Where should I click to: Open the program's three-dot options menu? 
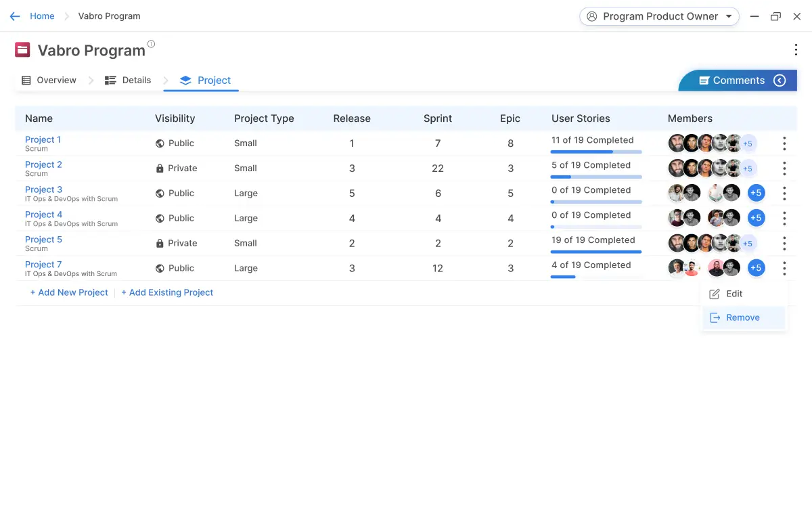coord(796,49)
